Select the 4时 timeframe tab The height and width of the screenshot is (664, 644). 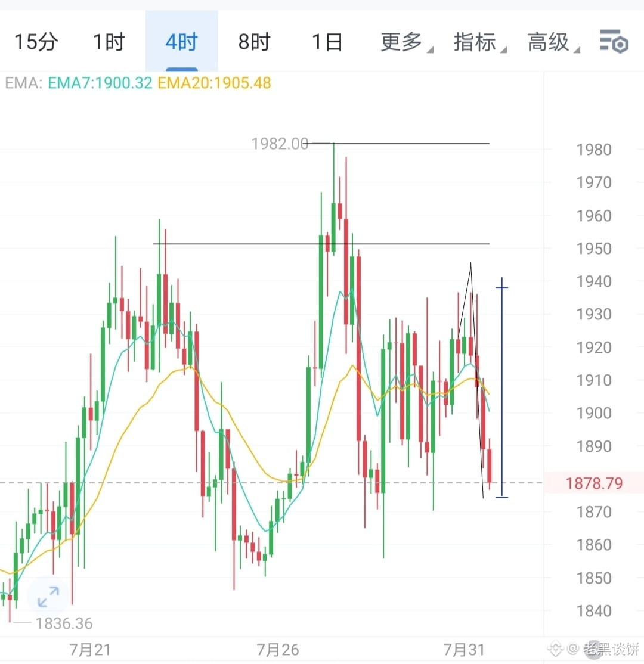(182, 41)
